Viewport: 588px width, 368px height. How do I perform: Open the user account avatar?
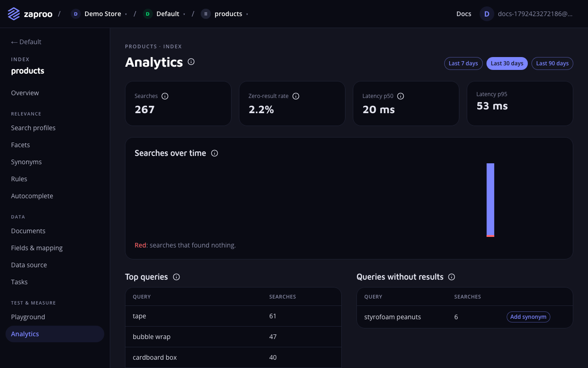(x=487, y=14)
